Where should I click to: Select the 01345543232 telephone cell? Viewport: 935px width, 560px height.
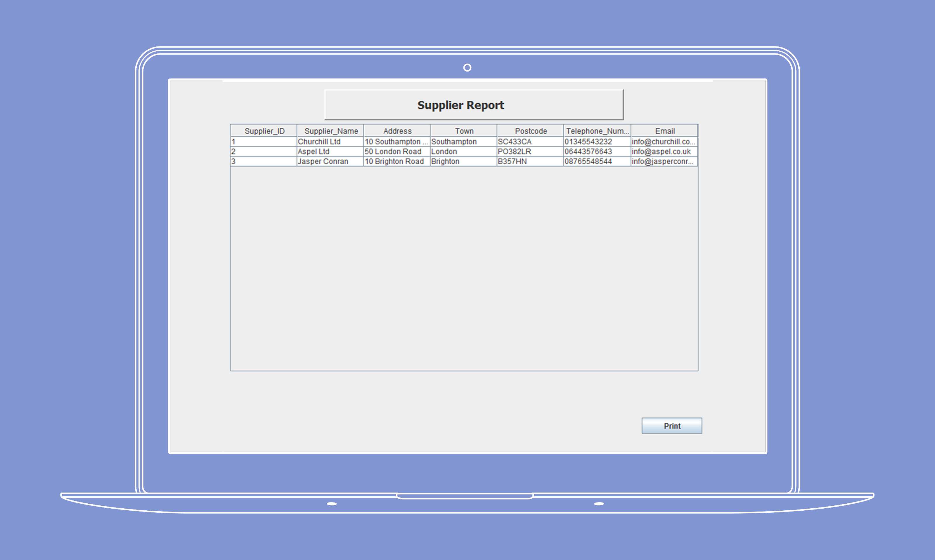tap(598, 142)
